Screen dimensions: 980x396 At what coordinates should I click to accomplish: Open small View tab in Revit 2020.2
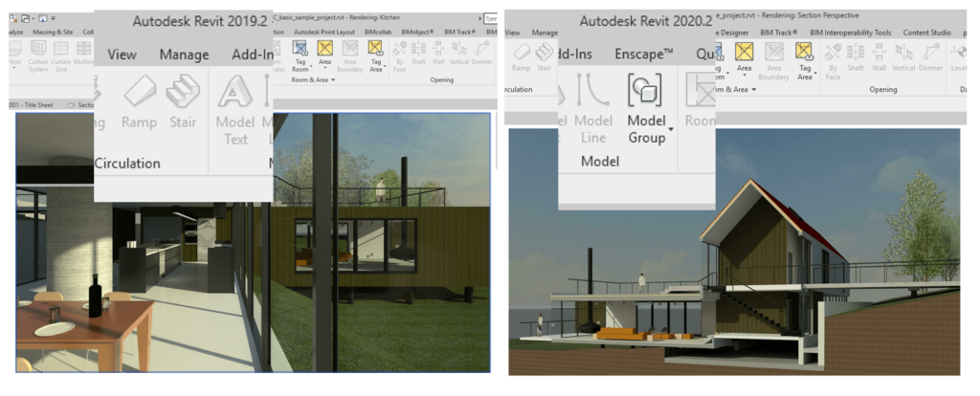click(513, 33)
